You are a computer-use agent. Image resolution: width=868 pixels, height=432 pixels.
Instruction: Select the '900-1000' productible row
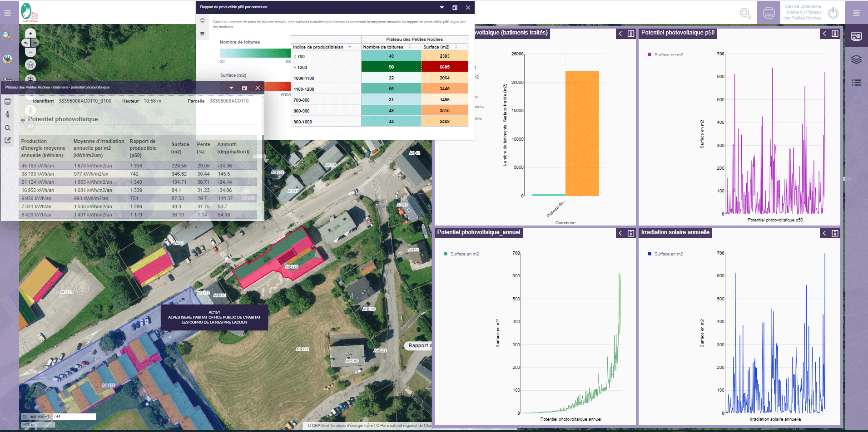tap(380, 122)
